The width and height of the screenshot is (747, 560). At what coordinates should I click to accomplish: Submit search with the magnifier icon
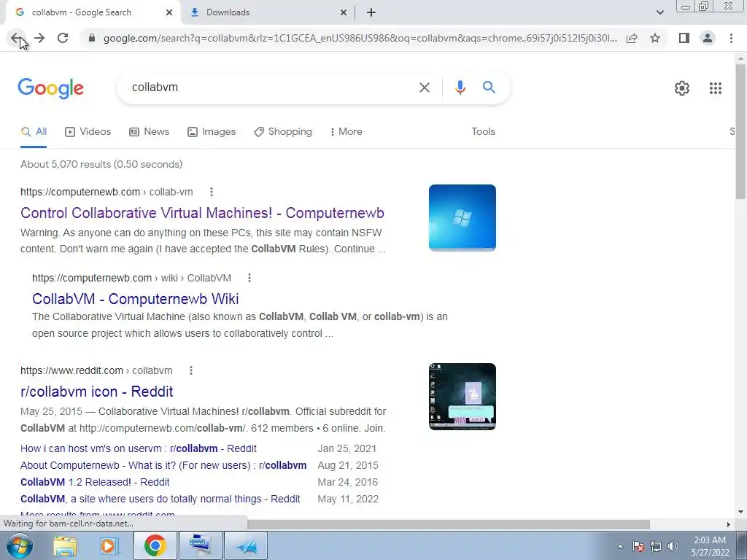pos(489,87)
